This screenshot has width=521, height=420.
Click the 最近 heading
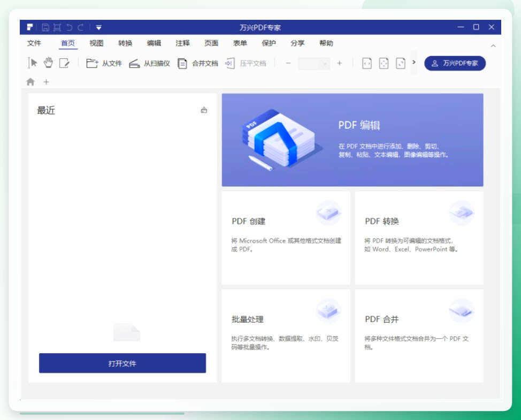click(46, 110)
